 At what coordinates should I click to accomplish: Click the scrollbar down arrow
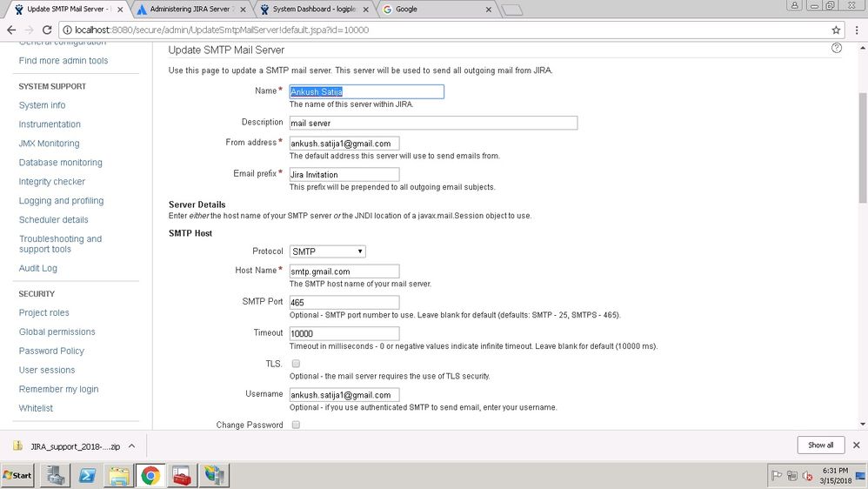[863, 425]
